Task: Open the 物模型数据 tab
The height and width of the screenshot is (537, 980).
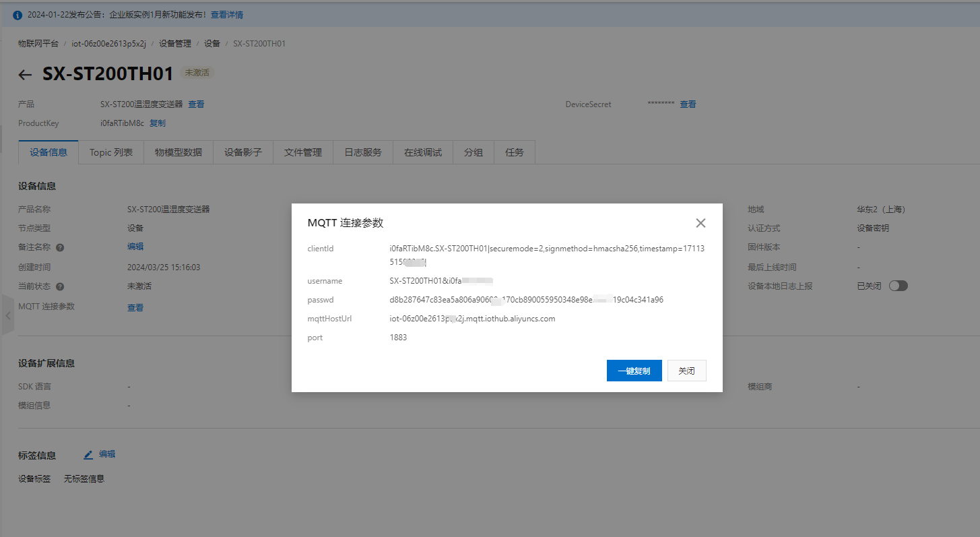Action: point(178,152)
